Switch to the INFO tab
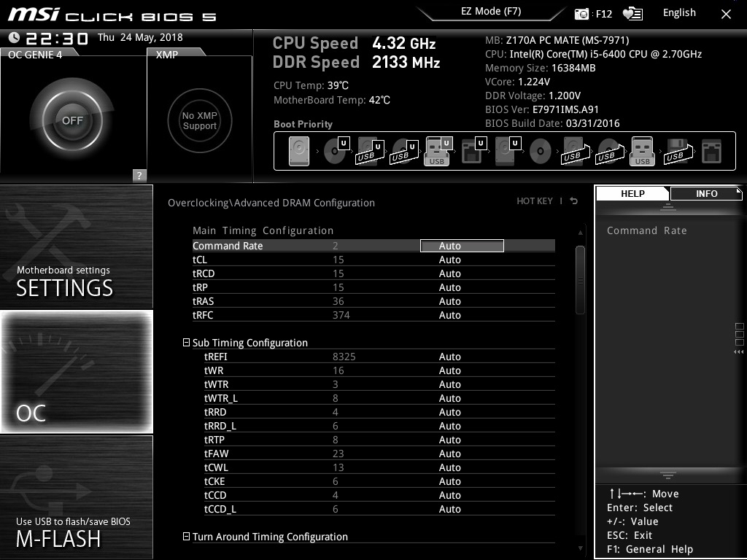 pyautogui.click(x=706, y=194)
